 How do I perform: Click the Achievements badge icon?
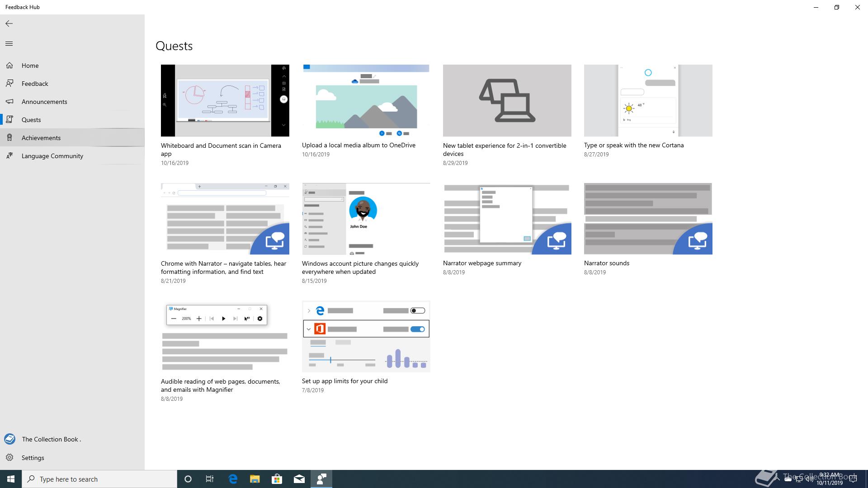(9, 138)
